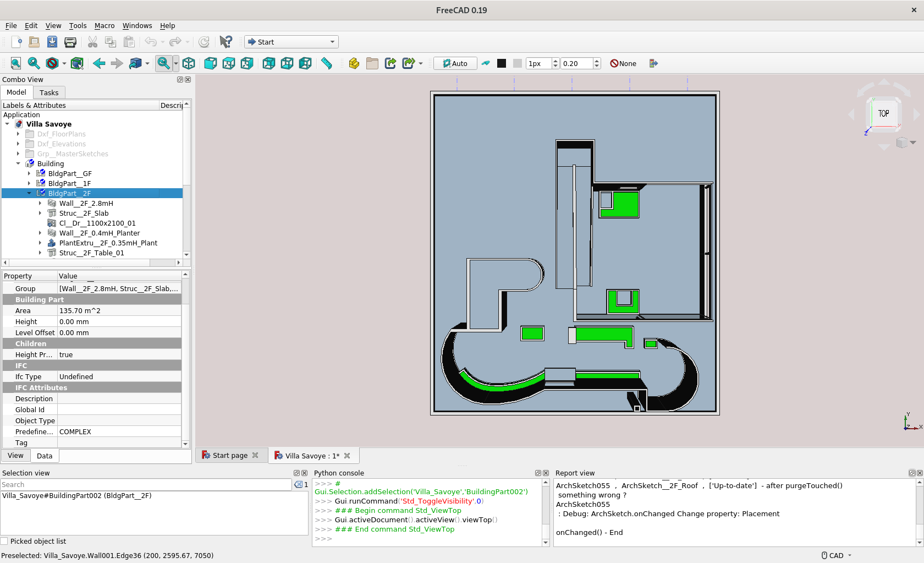Collapse the Villa Savoye document tree
This screenshot has height=563, width=924.
pyautogui.click(x=7, y=124)
